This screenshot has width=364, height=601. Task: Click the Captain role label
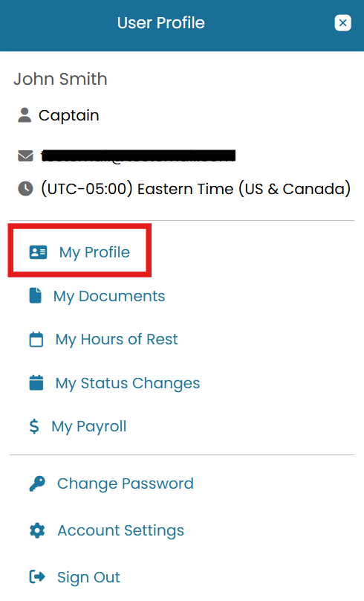click(69, 115)
